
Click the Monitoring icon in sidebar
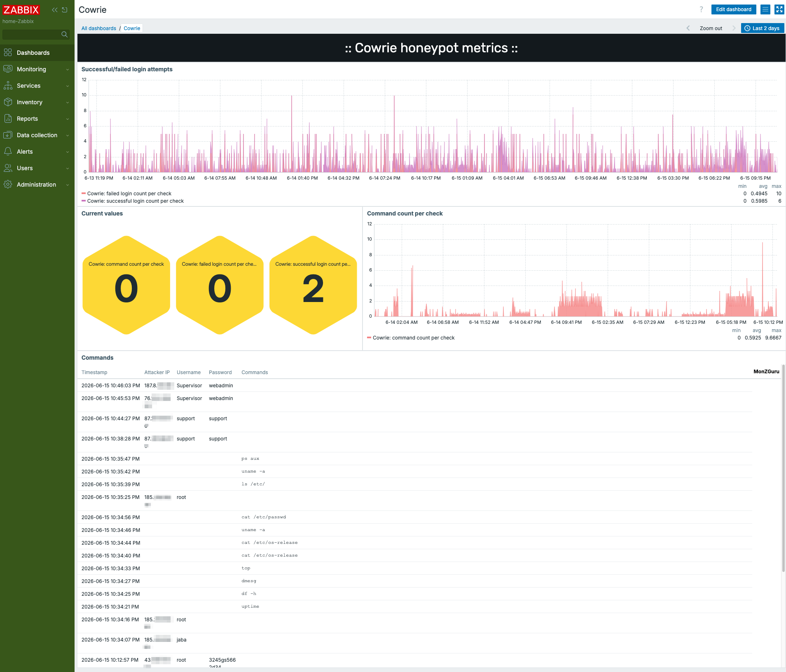8,69
